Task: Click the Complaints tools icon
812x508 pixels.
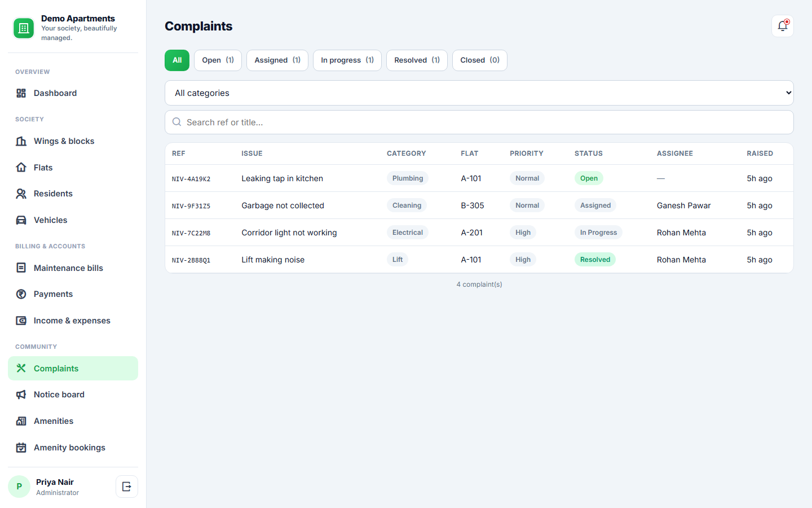Action: 21,369
